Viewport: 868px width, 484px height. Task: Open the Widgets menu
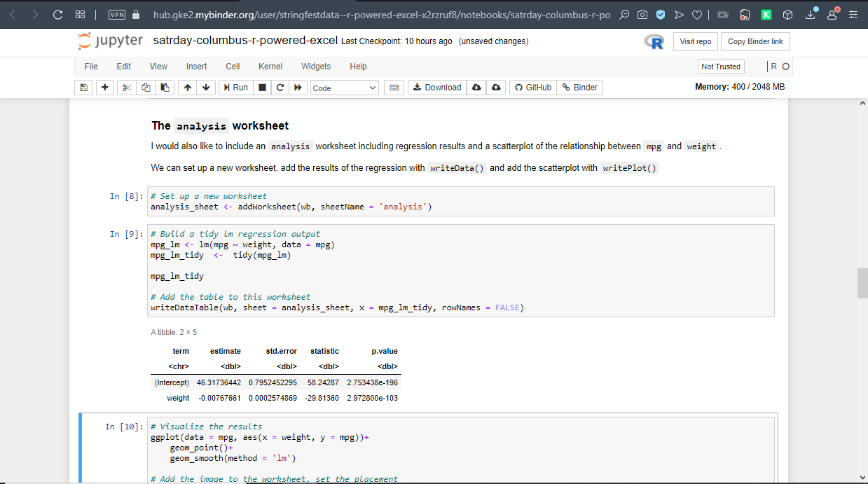click(315, 67)
